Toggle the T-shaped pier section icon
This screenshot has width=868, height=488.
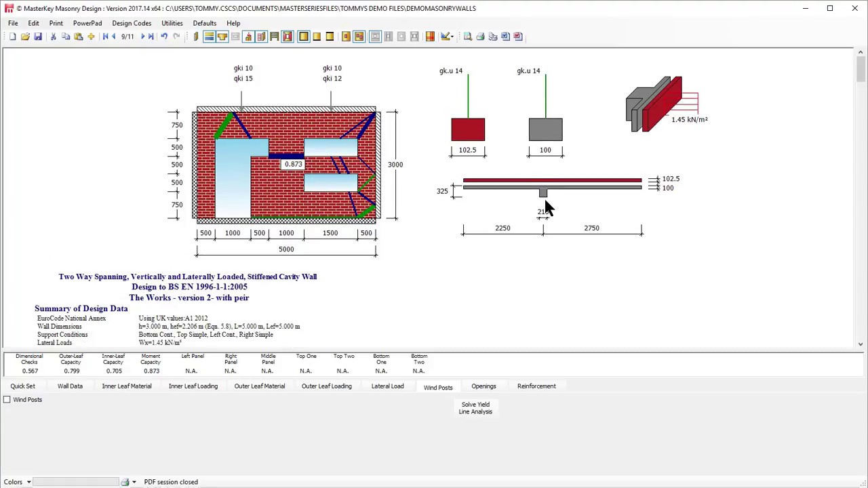coord(222,37)
